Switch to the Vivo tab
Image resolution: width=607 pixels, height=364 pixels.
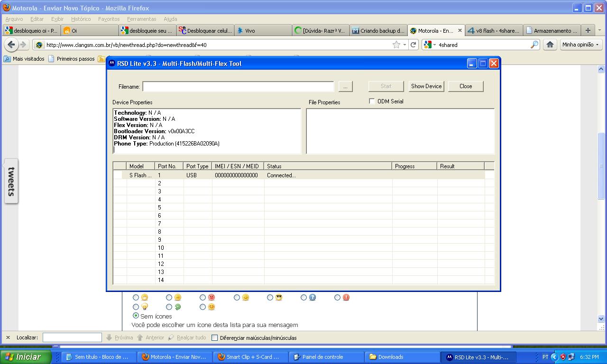click(263, 30)
